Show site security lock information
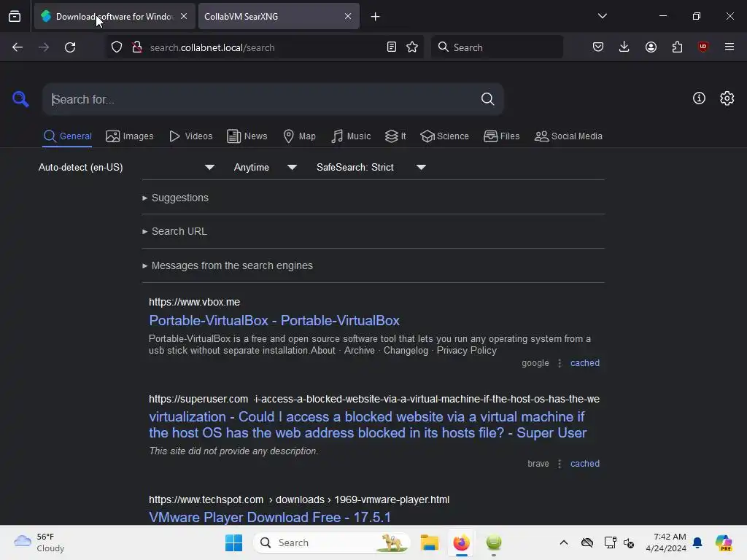Screen dimensions: 747x560 click(x=137, y=47)
